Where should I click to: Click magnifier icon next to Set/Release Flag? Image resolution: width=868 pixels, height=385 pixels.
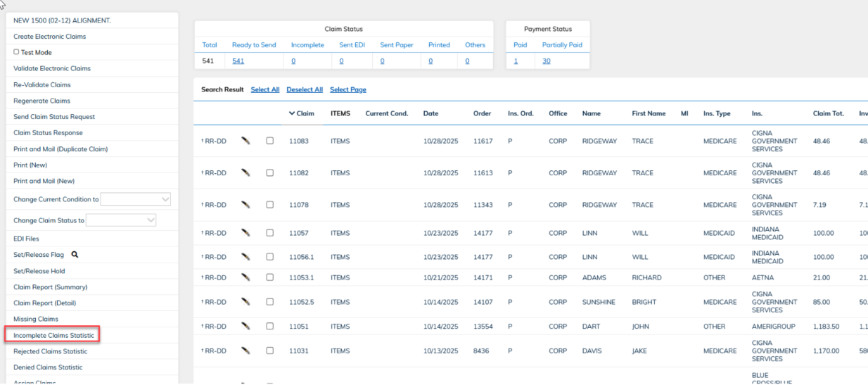click(x=75, y=255)
